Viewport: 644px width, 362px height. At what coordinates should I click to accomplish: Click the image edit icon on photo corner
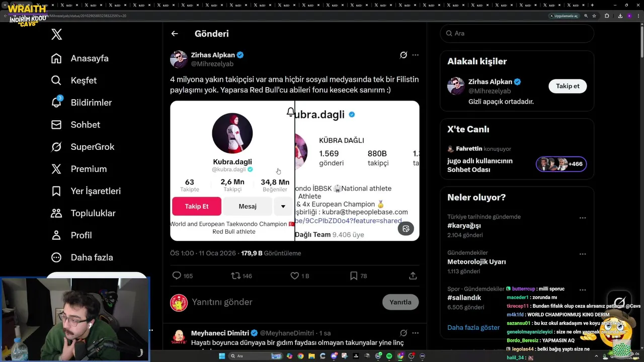click(x=406, y=229)
